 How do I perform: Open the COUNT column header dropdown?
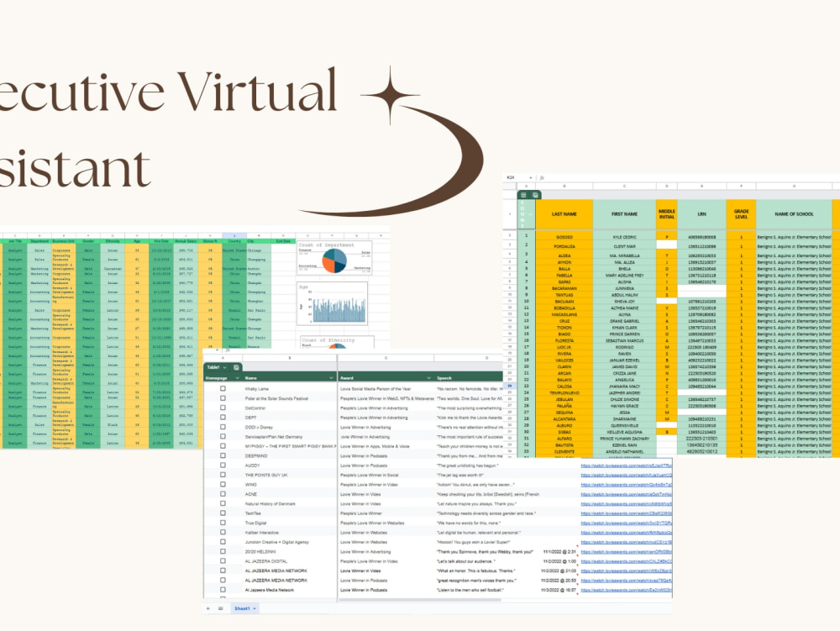(x=531, y=214)
